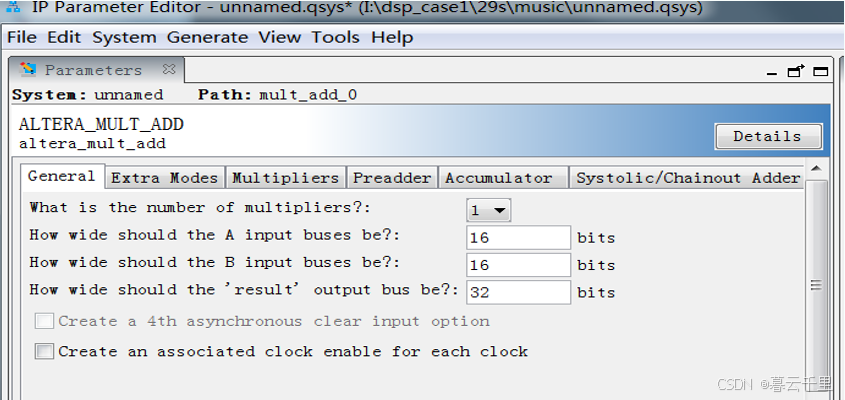The image size is (845, 400).
Task: Maximize the Parameters panel
Action: click(x=820, y=71)
